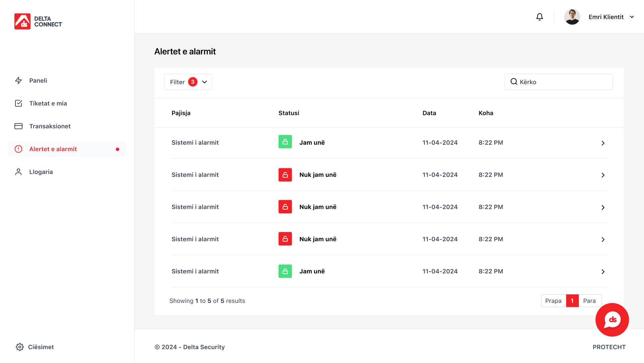Select page 1 in pagination
Viewport: 644px width, 363px height.
(x=572, y=301)
